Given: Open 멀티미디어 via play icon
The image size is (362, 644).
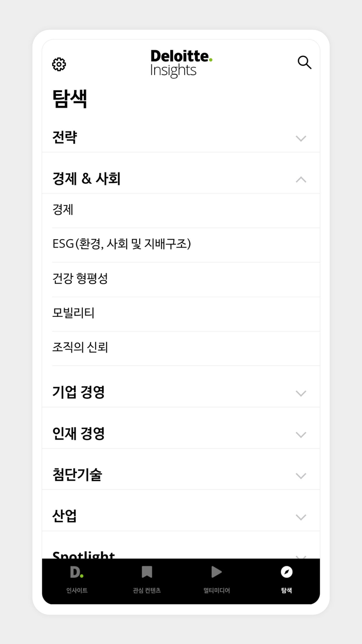Looking at the screenshot, I should 216,572.
